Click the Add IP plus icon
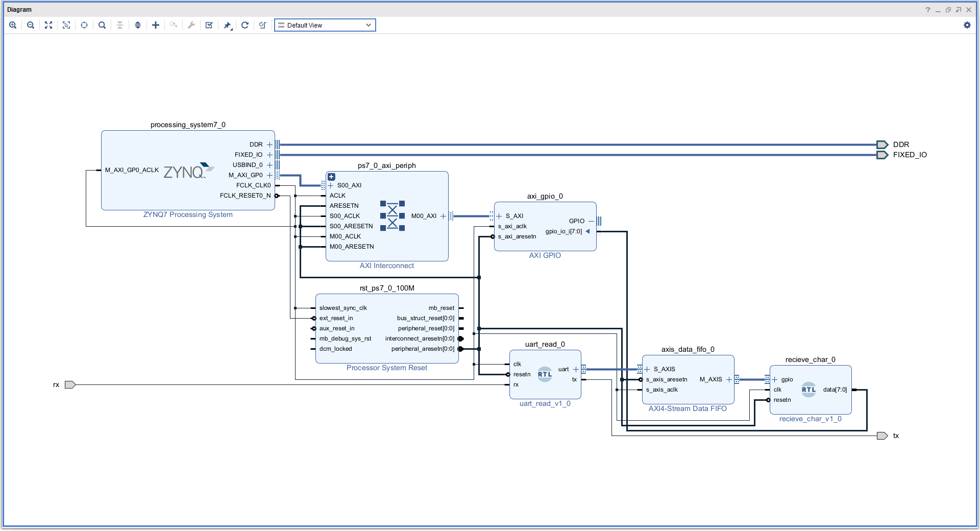The image size is (980, 531). coord(156,25)
